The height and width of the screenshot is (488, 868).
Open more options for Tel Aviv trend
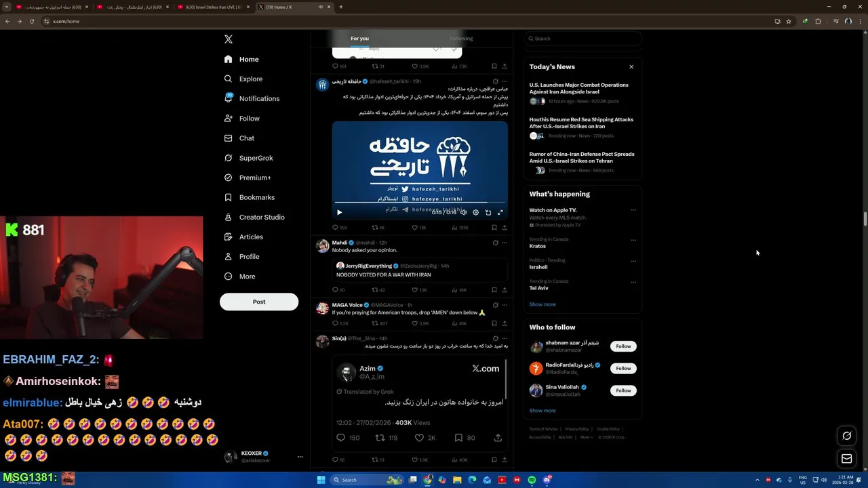[x=633, y=281]
